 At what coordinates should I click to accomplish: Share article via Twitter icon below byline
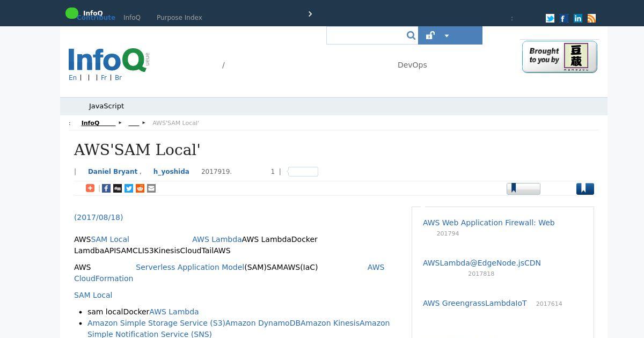point(129,188)
